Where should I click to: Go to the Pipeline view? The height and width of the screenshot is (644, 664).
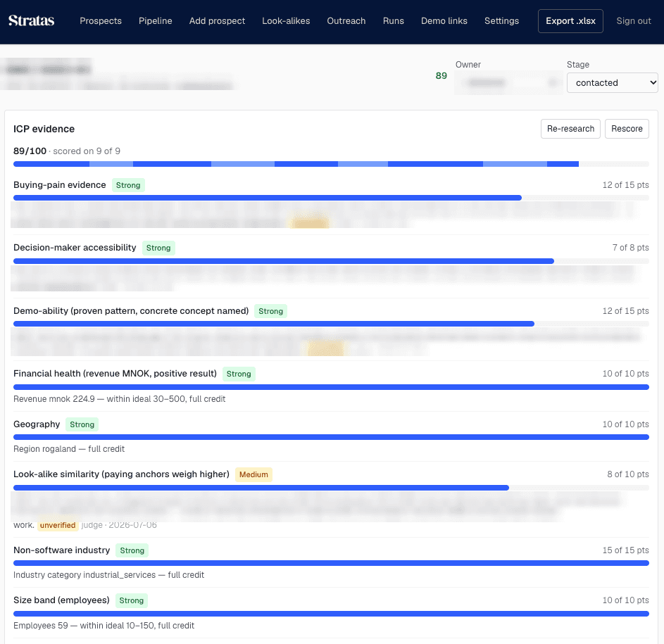click(x=156, y=20)
